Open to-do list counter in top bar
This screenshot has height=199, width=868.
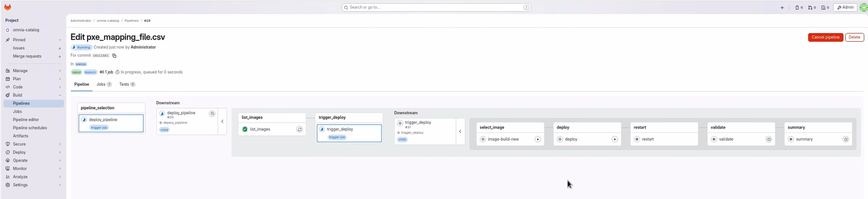click(825, 7)
